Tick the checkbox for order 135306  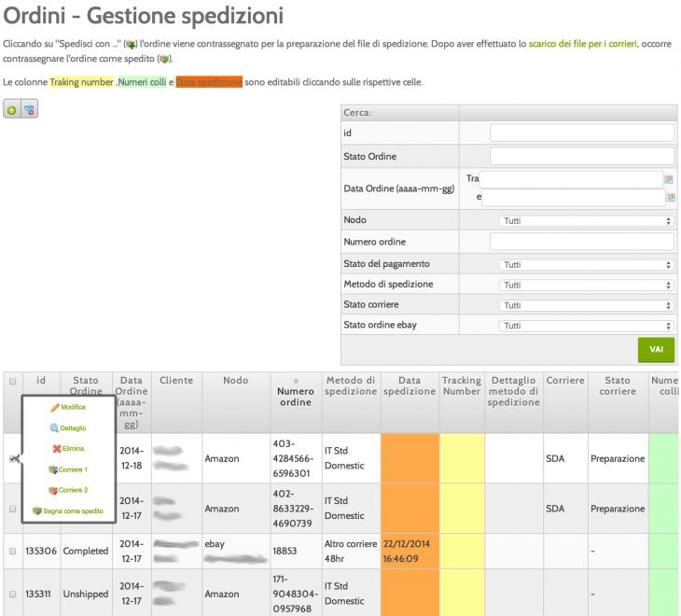point(13,551)
